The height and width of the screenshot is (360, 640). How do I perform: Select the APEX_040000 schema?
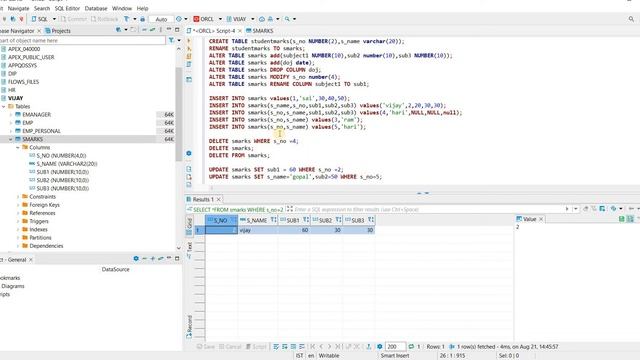tap(24, 49)
